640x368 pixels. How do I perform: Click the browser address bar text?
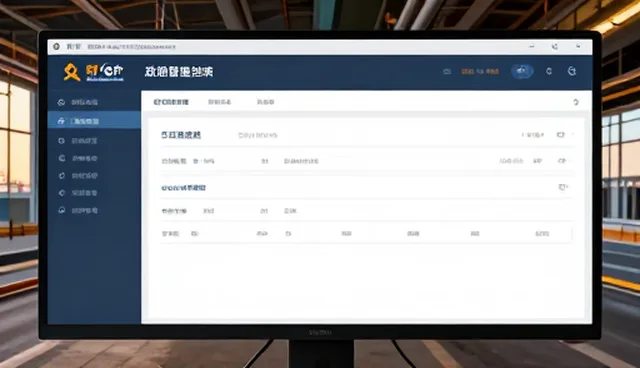[131, 47]
